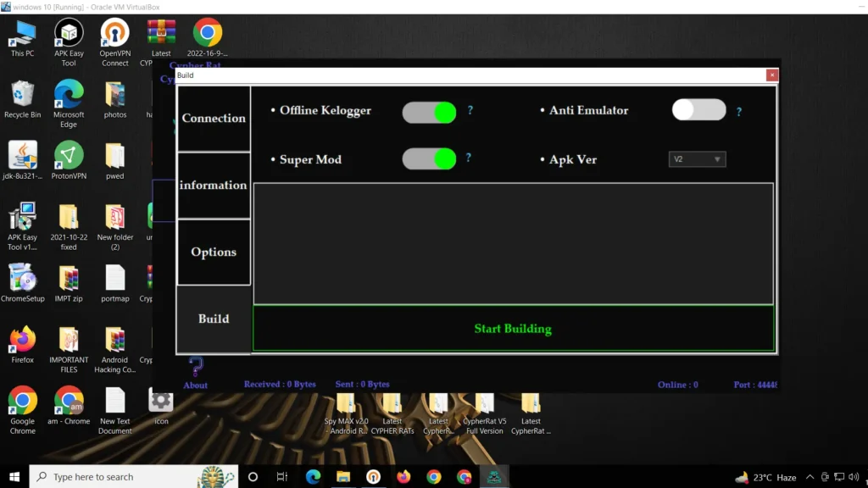Show hidden system tray icons
Screen dimensions: 868x488
tap(810, 477)
